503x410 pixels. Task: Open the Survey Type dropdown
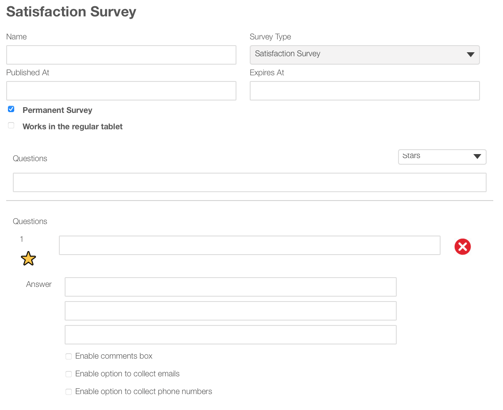[365, 55]
